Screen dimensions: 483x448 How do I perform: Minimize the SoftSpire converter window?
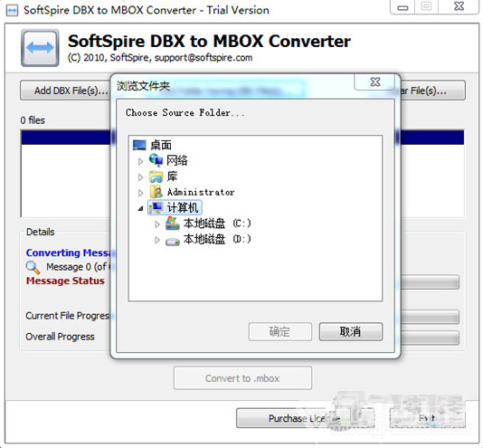point(402,7)
